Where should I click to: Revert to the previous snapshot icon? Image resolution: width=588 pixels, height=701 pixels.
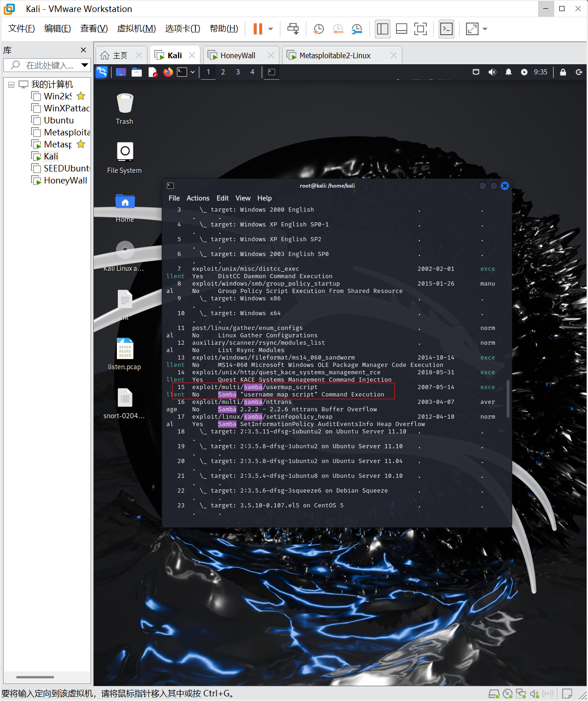pyautogui.click(x=338, y=29)
